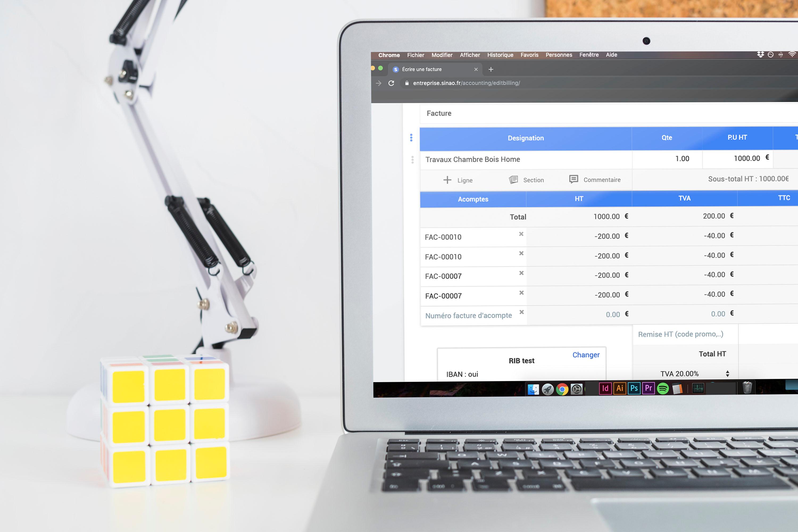Click the Section button below line items
Screen dimensions: 798x532
(526, 179)
